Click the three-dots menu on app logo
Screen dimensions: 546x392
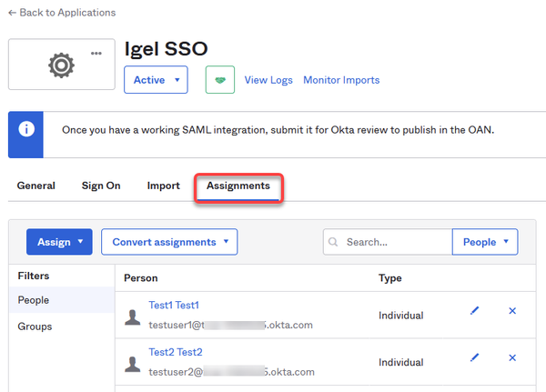pyautogui.click(x=96, y=53)
